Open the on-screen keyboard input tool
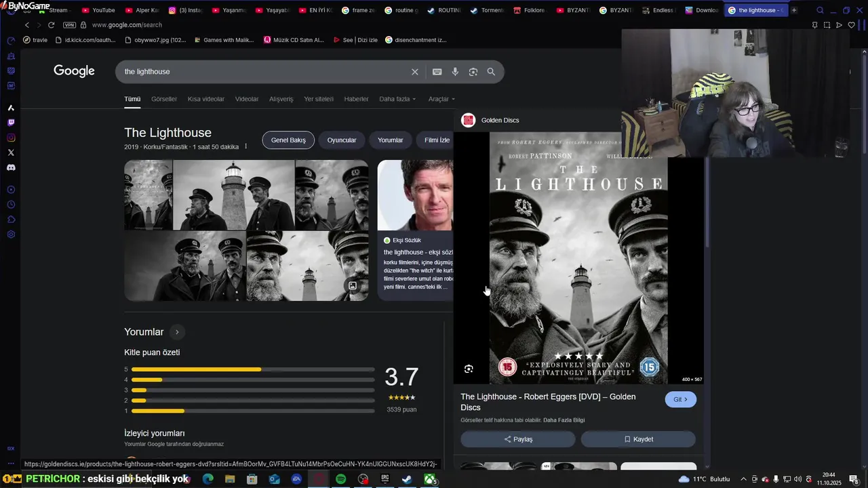The height and width of the screenshot is (488, 868). pos(437,72)
